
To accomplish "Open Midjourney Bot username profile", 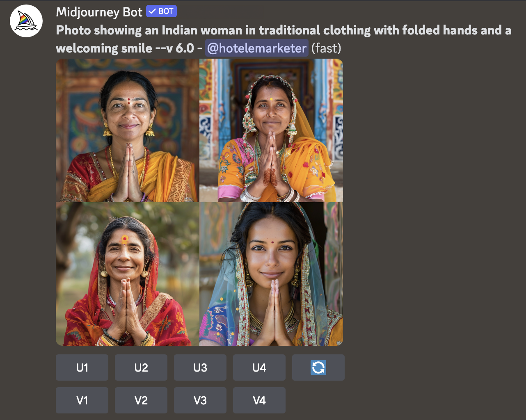I will [x=99, y=12].
